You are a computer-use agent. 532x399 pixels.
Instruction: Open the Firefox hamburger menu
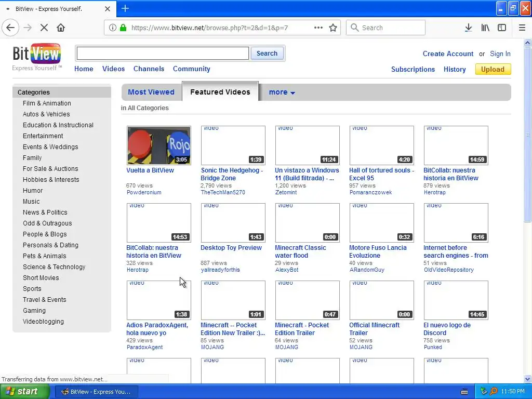[x=522, y=28]
